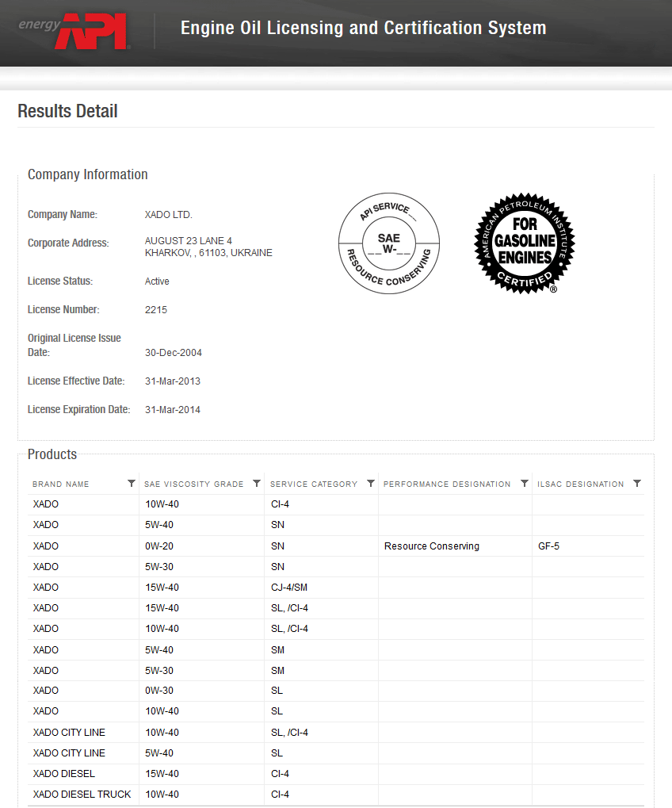Sort by the ILSAC Designation header
The image size is (672, 808).
tap(580, 484)
